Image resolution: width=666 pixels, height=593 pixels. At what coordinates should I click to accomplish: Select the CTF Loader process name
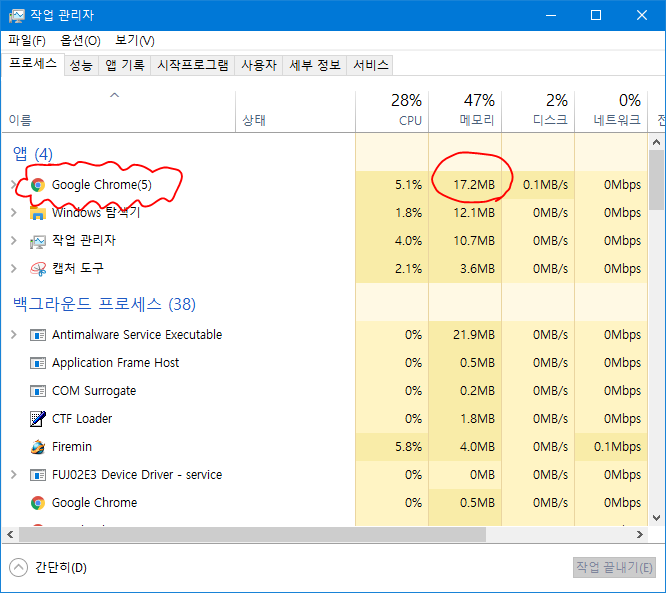pyautogui.click(x=82, y=419)
